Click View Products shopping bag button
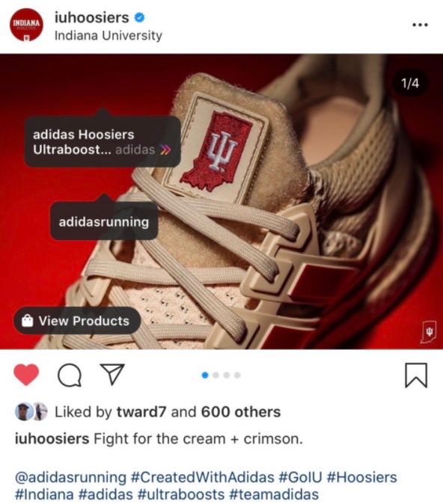The image size is (443, 504). (77, 321)
